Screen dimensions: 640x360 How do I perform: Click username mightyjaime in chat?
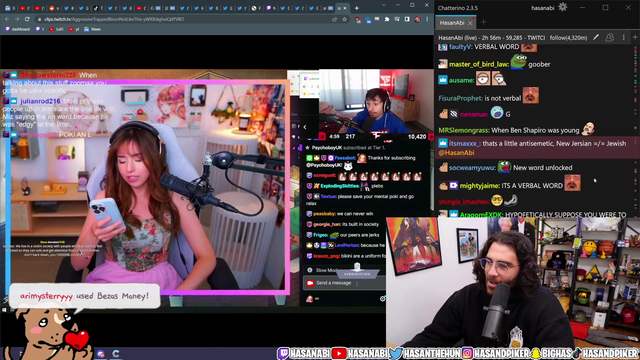point(480,186)
